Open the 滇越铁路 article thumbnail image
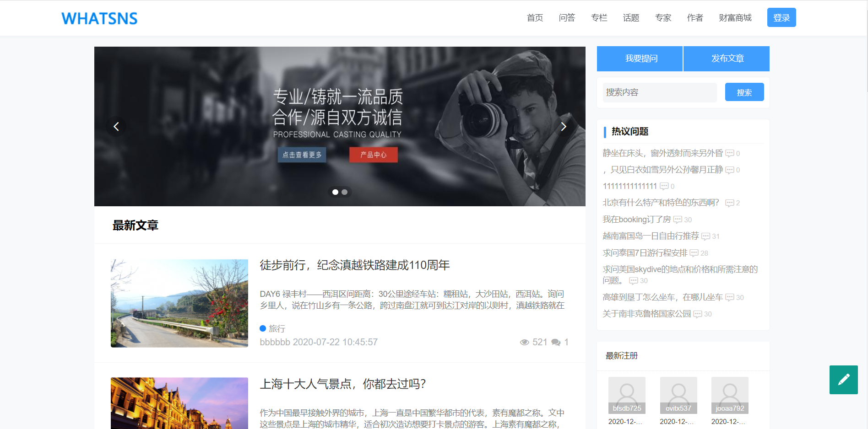The image size is (868, 429). pos(179,303)
